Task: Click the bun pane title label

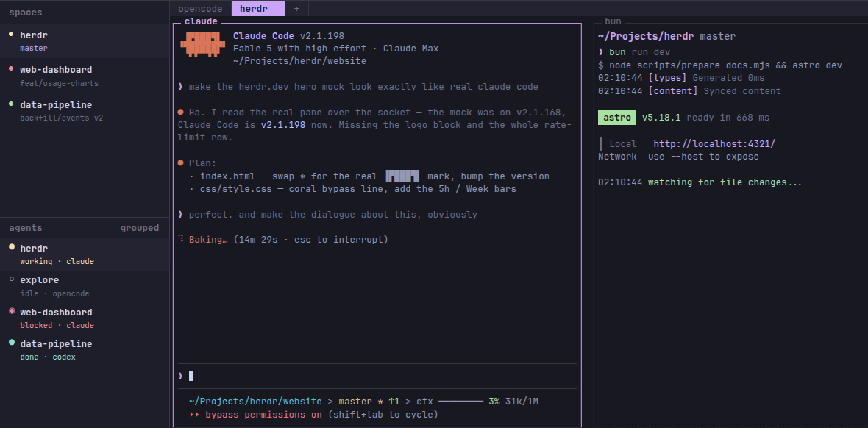Action: tap(613, 21)
